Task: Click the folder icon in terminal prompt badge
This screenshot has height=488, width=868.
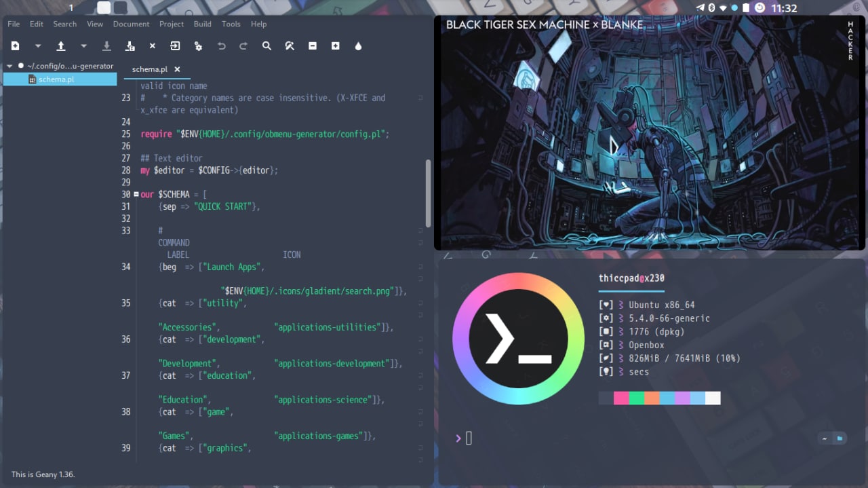Action: pos(840,438)
